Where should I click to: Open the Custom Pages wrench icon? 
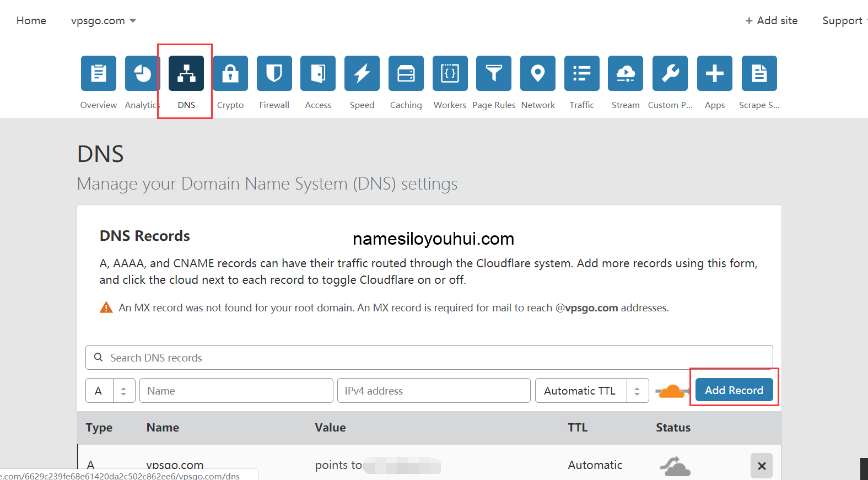670,73
